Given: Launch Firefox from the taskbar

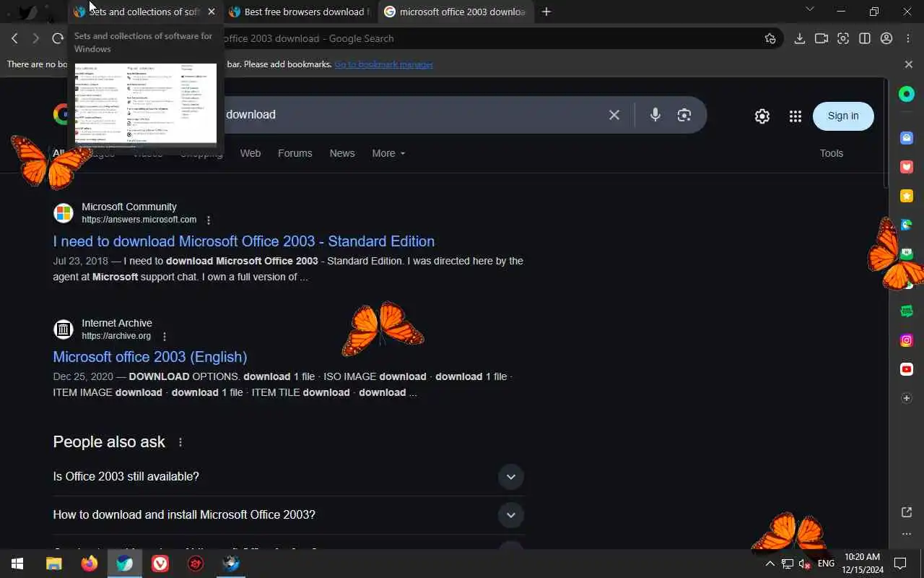Looking at the screenshot, I should (89, 564).
